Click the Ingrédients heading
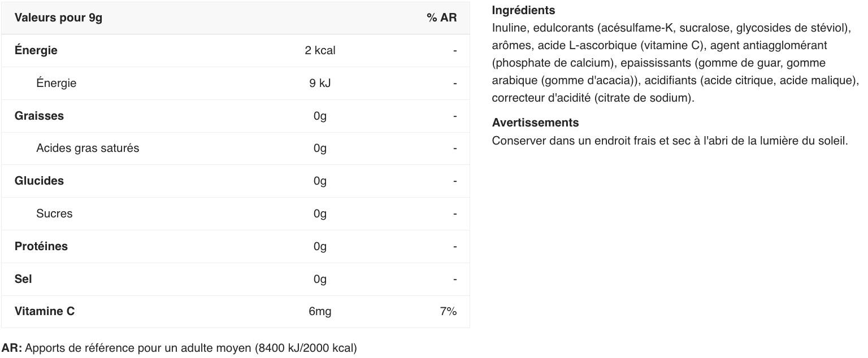 pos(523,10)
